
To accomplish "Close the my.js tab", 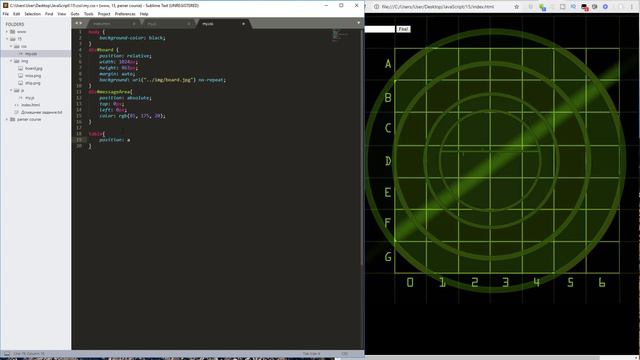I will coord(189,24).
